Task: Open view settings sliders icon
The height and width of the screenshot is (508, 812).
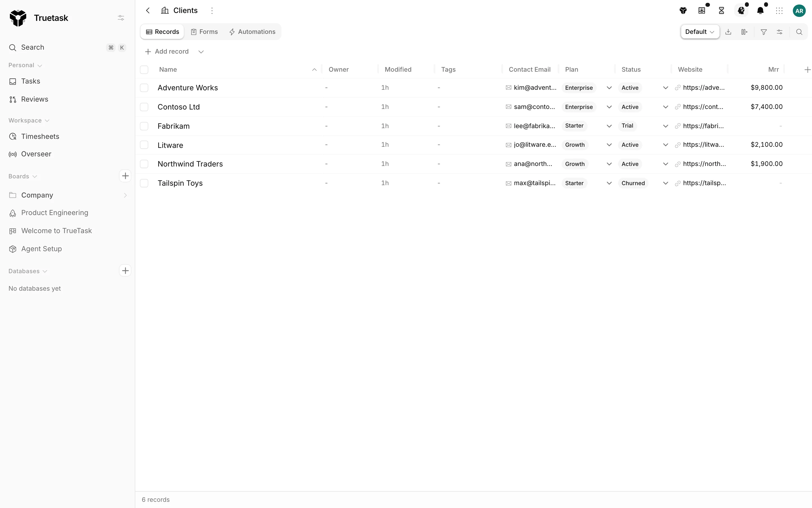Action: pyautogui.click(x=780, y=32)
